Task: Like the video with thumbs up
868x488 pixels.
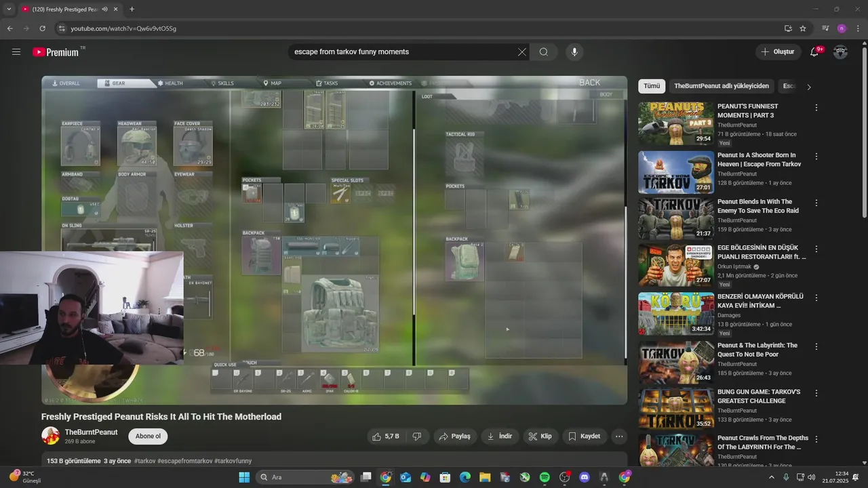Action: 386,436
